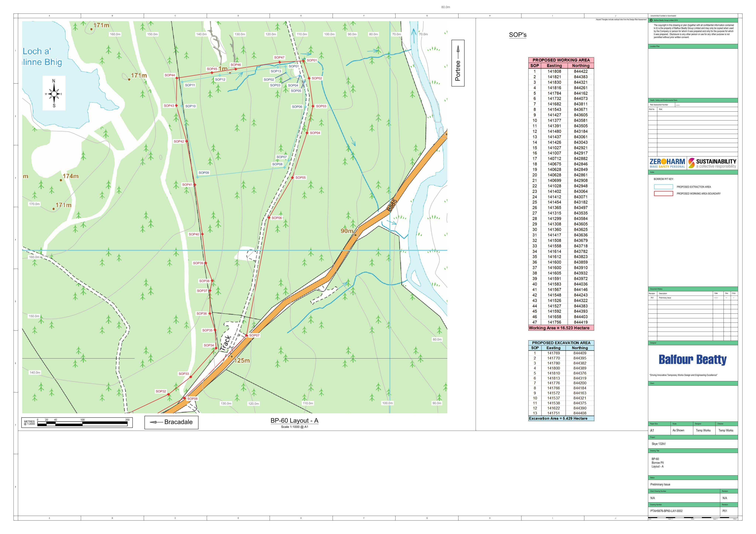Image resolution: width=756 pixels, height=534 pixels.
Task: Click the 125m spot height label
Action: (x=242, y=361)
